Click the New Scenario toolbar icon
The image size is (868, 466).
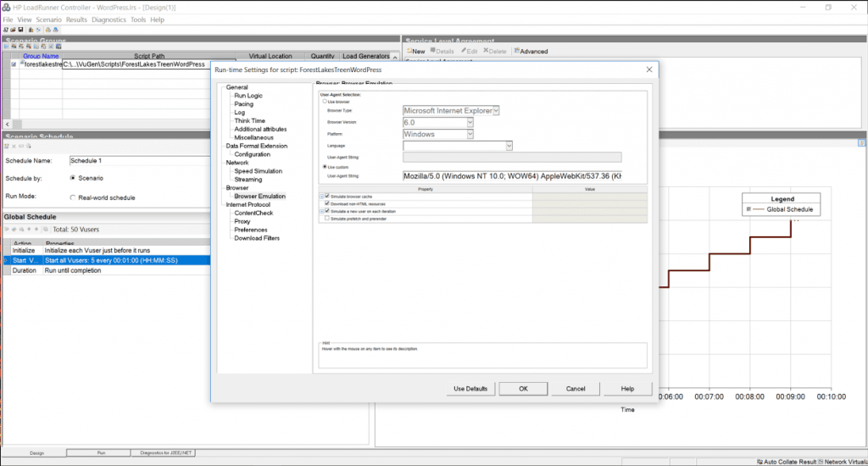tap(6, 30)
